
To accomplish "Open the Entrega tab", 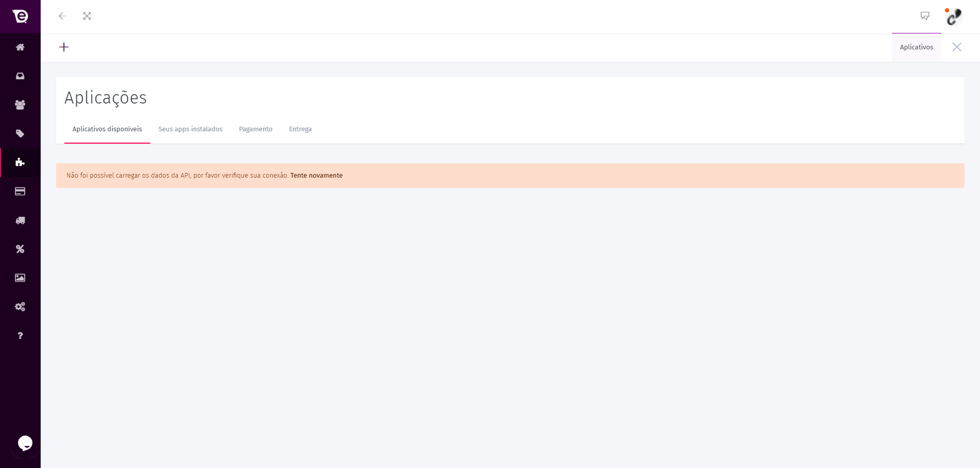I will [x=301, y=129].
